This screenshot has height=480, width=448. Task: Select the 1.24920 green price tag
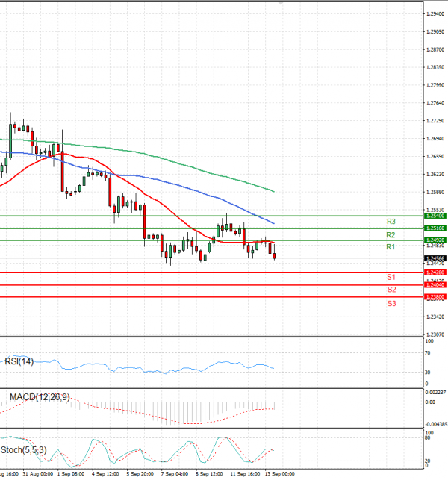[435, 240]
